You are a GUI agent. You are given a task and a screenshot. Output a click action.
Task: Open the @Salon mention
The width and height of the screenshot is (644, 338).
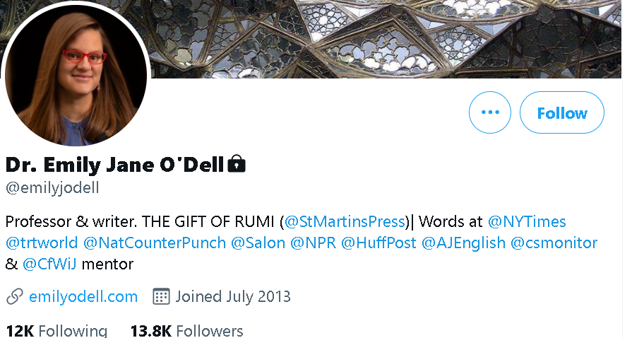258,243
